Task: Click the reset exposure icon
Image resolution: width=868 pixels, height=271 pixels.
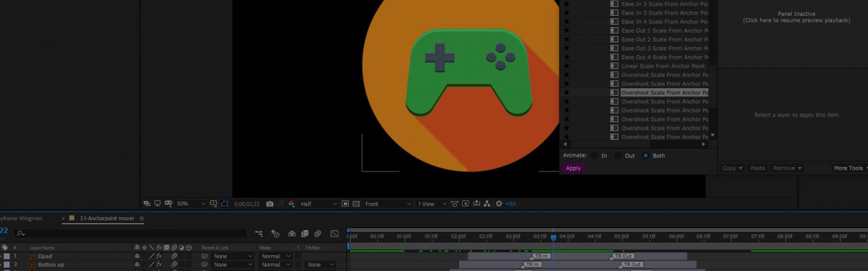Action: pyautogui.click(x=499, y=204)
